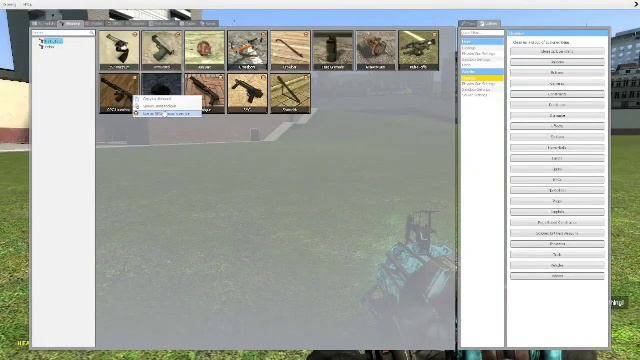Click the Vehicles cleanup button

coord(557,265)
